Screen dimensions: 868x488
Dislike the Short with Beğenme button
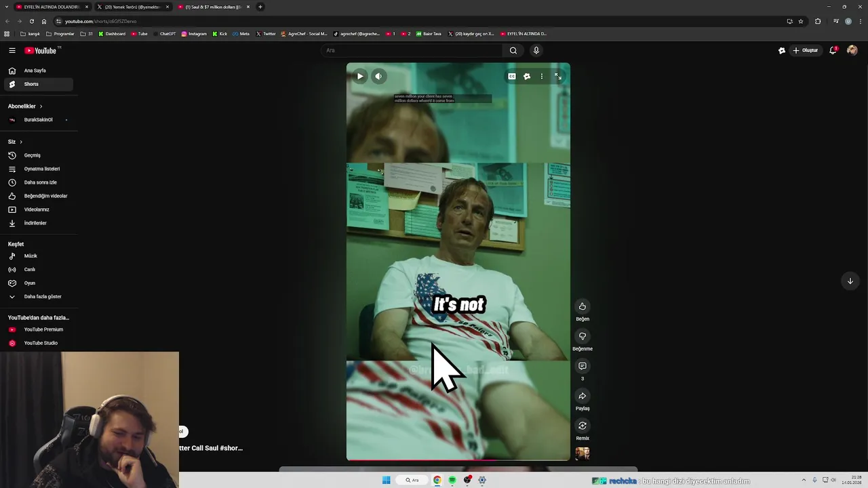583,336
